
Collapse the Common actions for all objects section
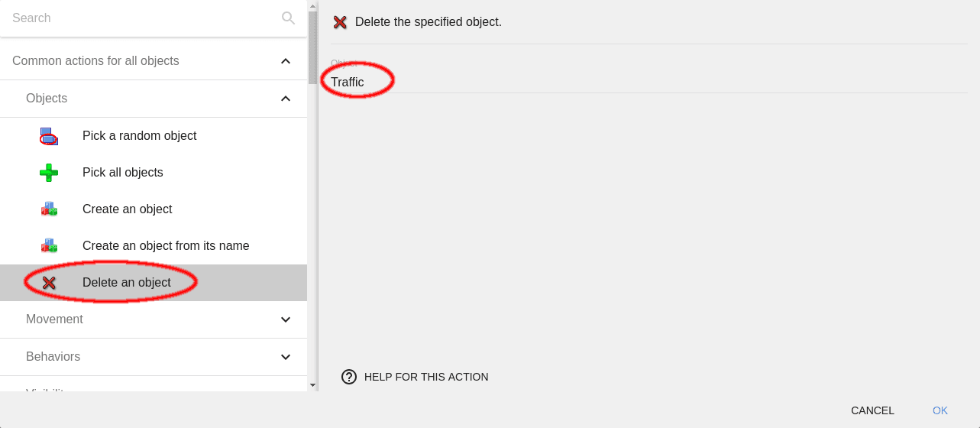286,61
